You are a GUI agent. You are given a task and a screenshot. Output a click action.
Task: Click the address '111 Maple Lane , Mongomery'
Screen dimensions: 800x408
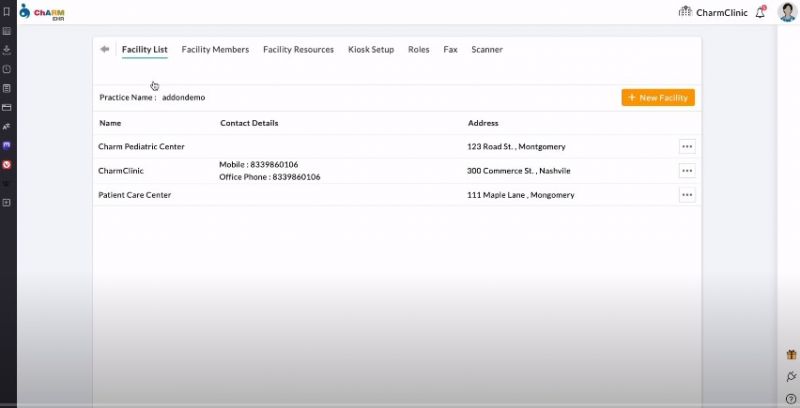[x=521, y=195]
